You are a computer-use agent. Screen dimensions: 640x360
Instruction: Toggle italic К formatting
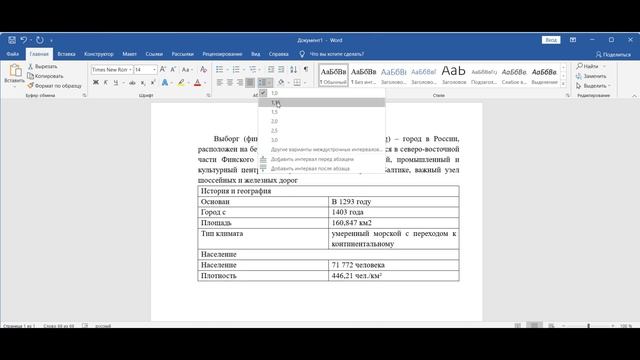pos(106,83)
